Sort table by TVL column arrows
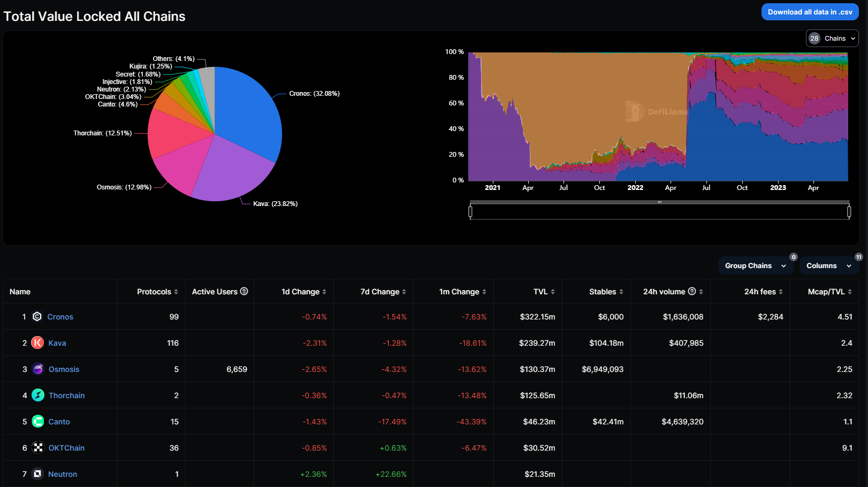 (x=553, y=292)
